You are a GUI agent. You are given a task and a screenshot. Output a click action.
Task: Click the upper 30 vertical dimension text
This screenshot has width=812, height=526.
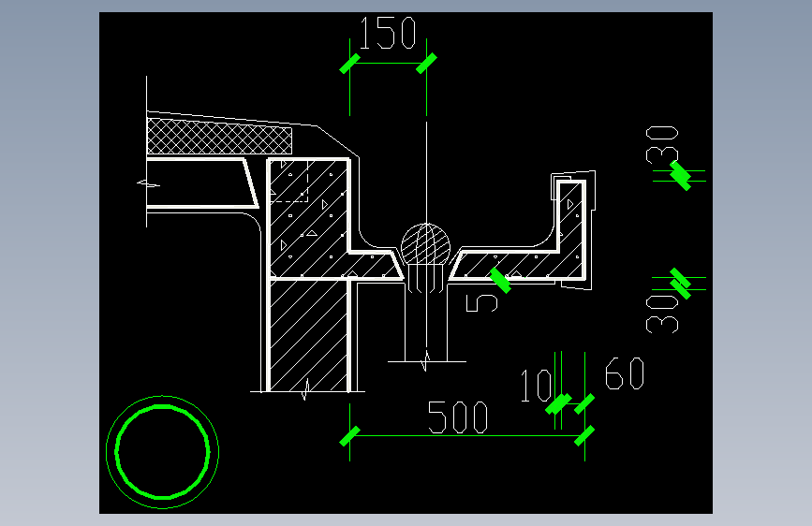click(x=662, y=144)
